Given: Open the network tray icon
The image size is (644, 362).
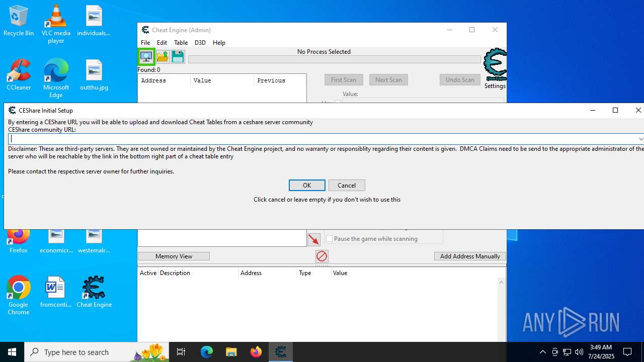Looking at the screenshot, I should coord(567,352).
